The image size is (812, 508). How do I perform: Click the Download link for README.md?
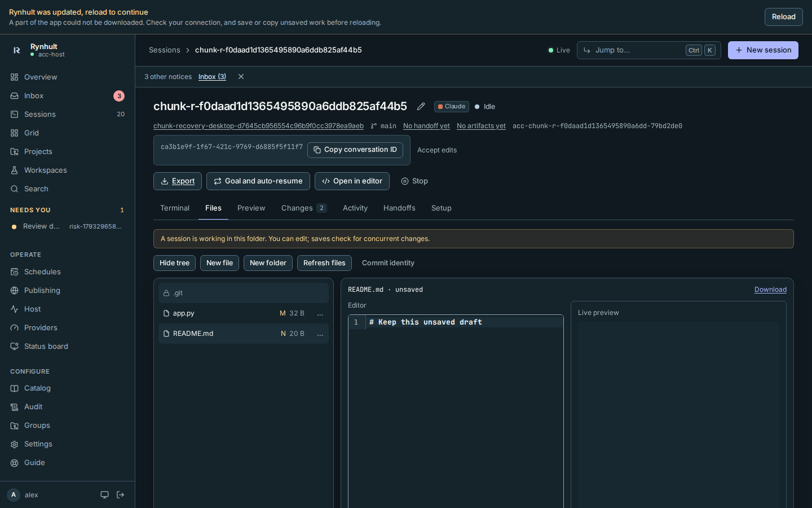coord(770,290)
